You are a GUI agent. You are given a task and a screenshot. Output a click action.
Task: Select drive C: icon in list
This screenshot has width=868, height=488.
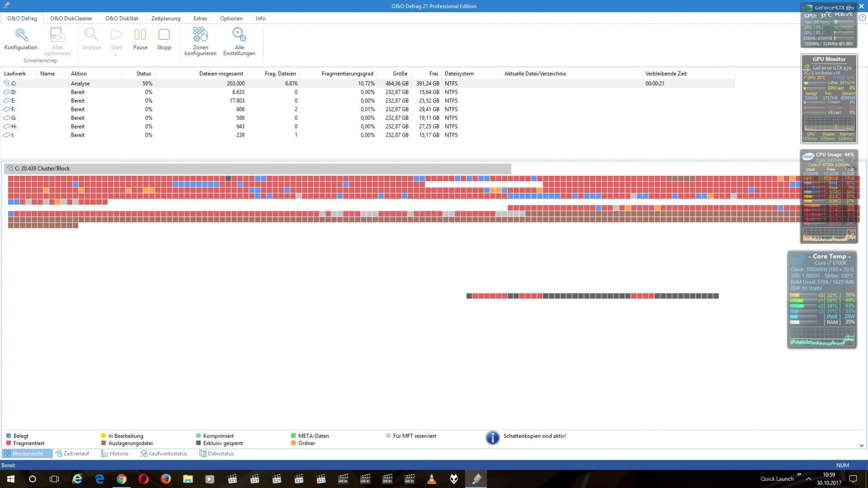7,83
